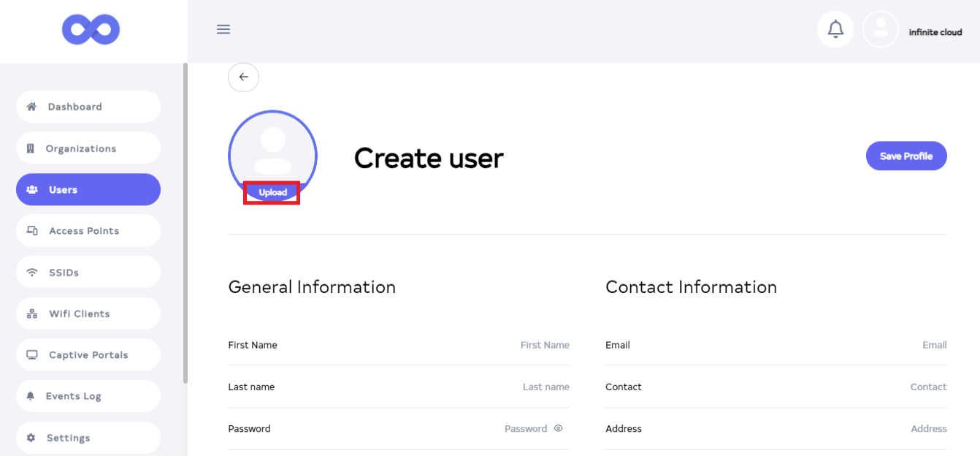Click the back arrow button
This screenshot has height=456, width=980.
(x=243, y=77)
